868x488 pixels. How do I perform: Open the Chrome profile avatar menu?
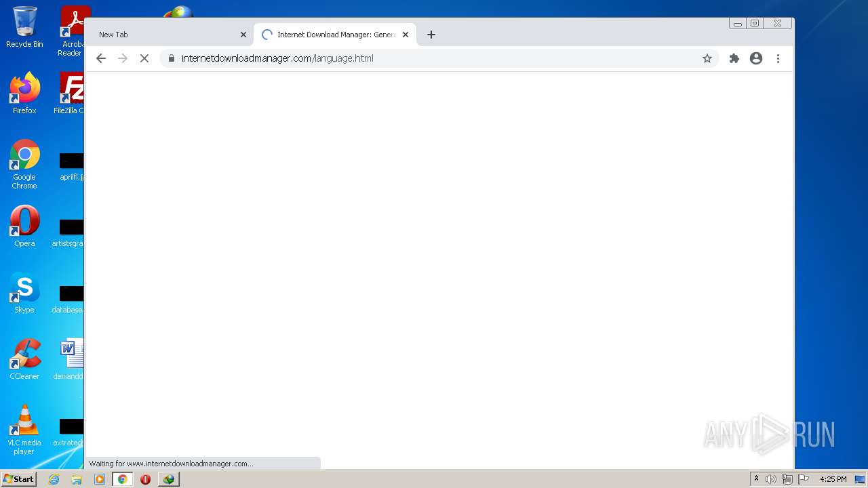tap(756, 58)
